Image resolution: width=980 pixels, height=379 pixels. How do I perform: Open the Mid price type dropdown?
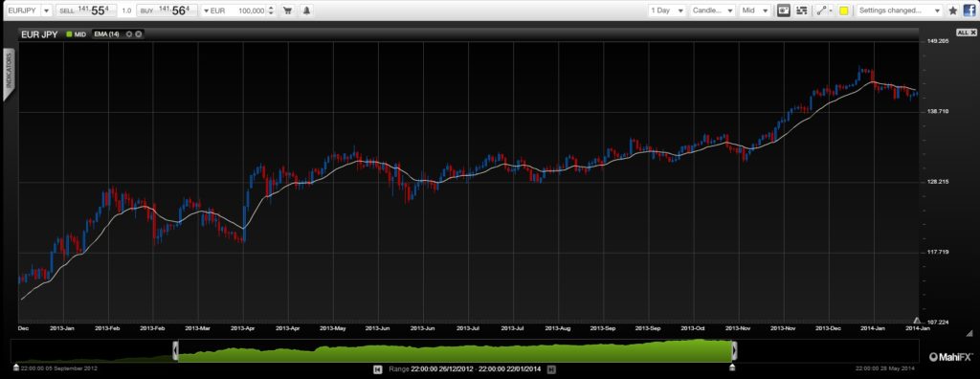coord(755,11)
